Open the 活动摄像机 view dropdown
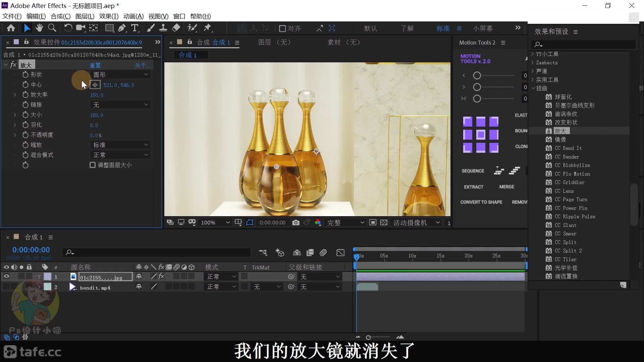This screenshot has width=644, height=362. tap(416, 223)
